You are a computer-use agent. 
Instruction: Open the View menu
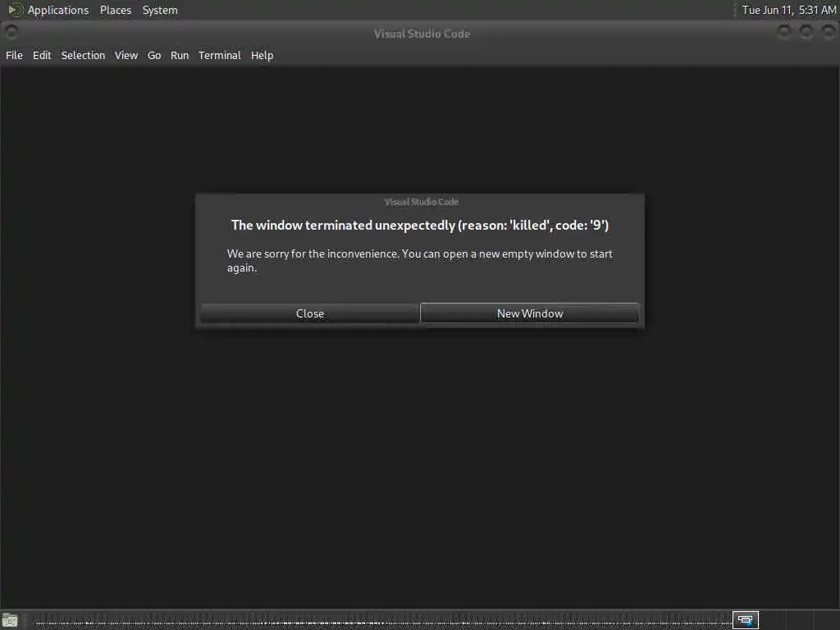tap(126, 55)
